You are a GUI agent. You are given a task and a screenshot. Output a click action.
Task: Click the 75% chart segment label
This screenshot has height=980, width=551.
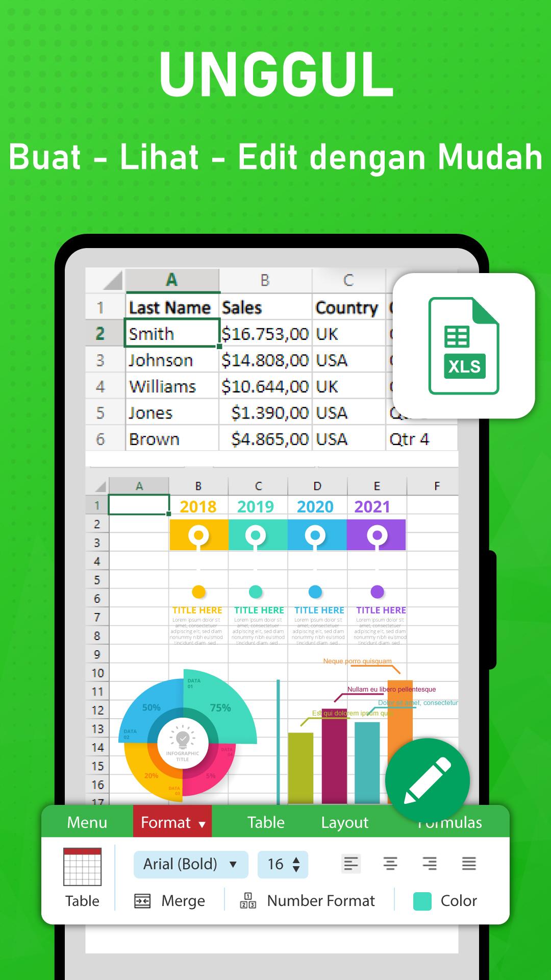(220, 708)
